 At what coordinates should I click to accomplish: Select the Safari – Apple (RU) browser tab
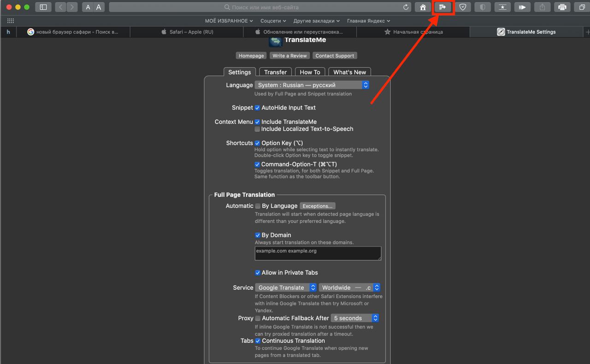[x=187, y=32]
